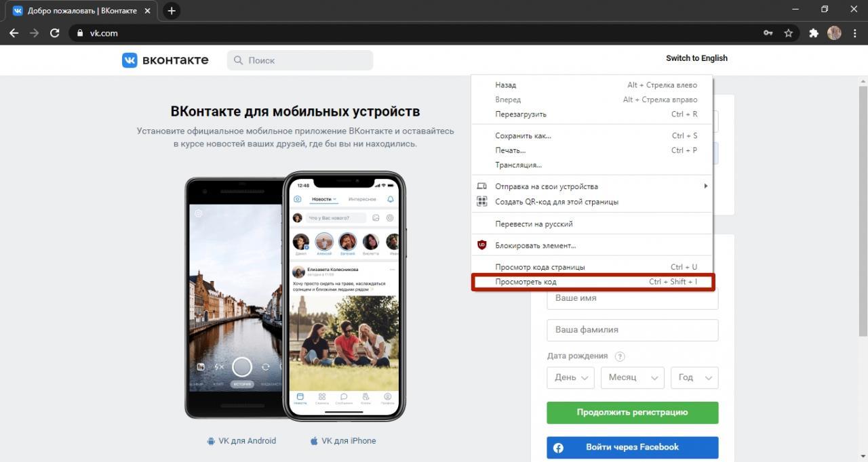Click the site lock padlock icon
This screenshot has width=868, height=462.
point(80,33)
